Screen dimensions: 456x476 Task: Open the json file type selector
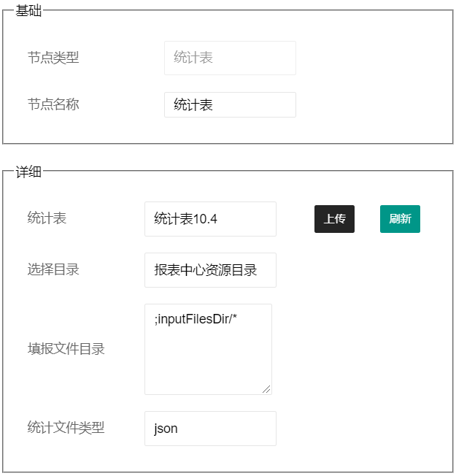(x=210, y=429)
